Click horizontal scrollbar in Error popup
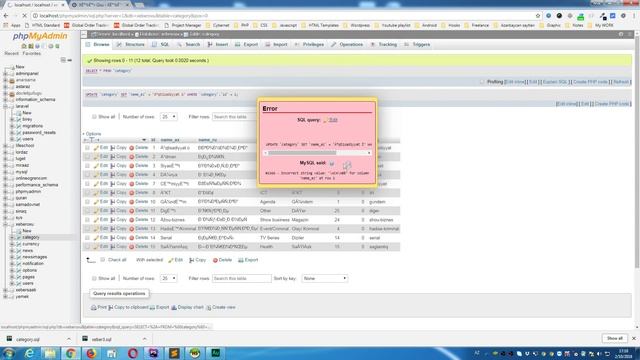Screen dimensions: 640x360 click(302, 153)
